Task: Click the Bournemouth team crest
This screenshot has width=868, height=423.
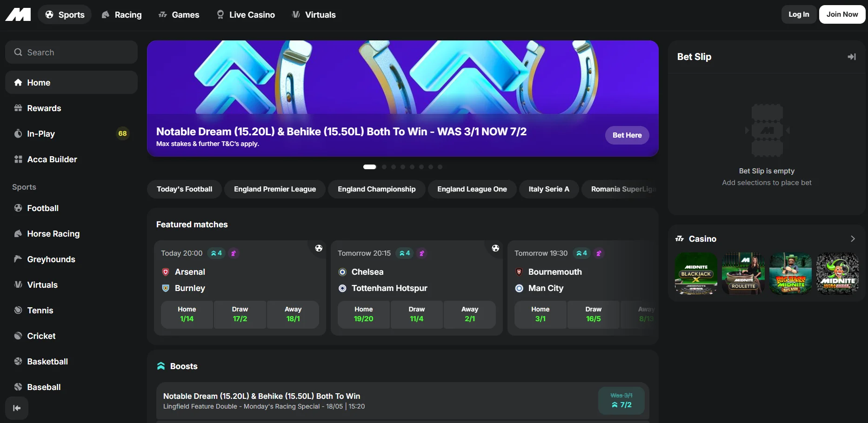Action: coord(519,272)
